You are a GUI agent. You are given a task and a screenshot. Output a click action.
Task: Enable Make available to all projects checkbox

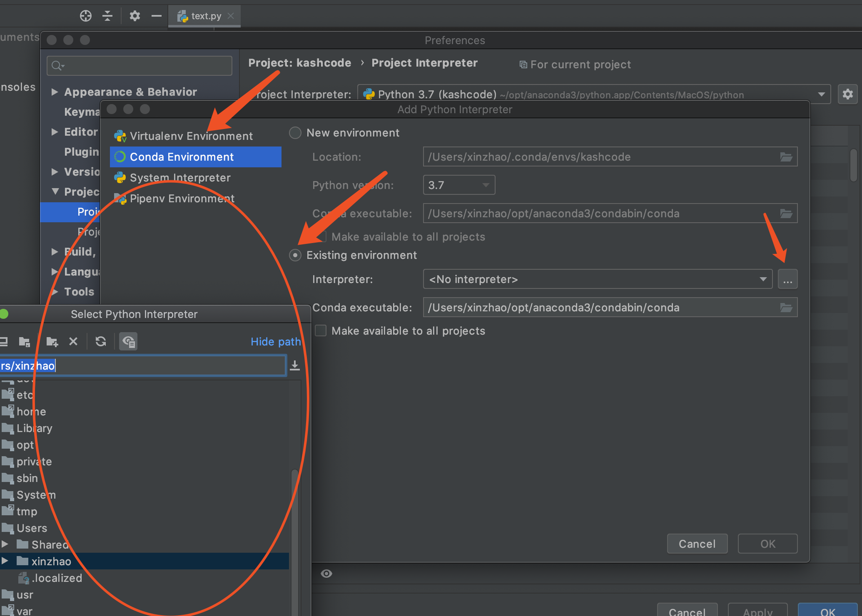[x=321, y=330]
